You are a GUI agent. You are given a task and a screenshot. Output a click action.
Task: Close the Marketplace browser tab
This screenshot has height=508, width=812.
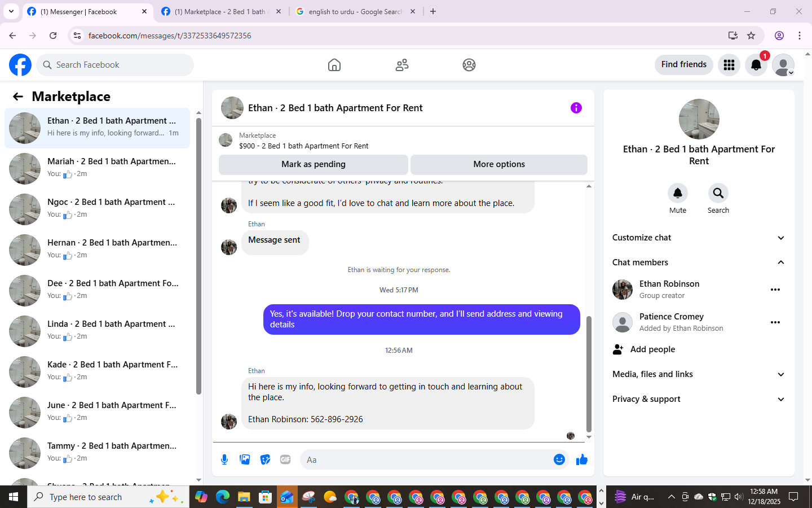point(279,11)
